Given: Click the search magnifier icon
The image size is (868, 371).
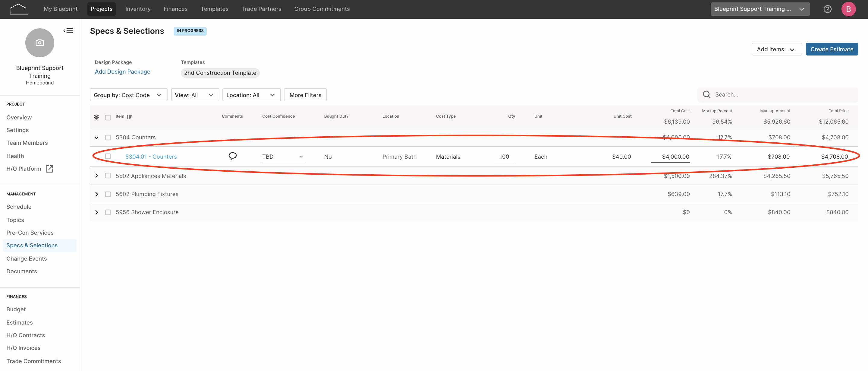Looking at the screenshot, I should pyautogui.click(x=706, y=94).
